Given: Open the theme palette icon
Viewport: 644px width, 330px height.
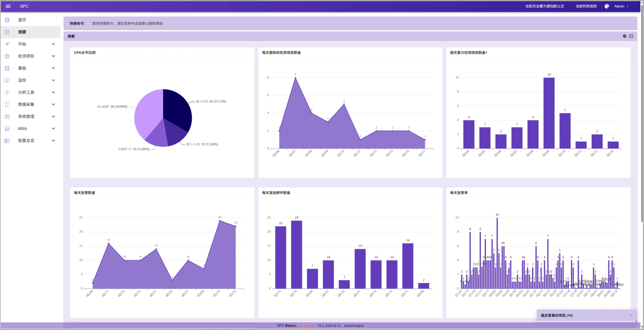Looking at the screenshot, I should pyautogui.click(x=607, y=6).
